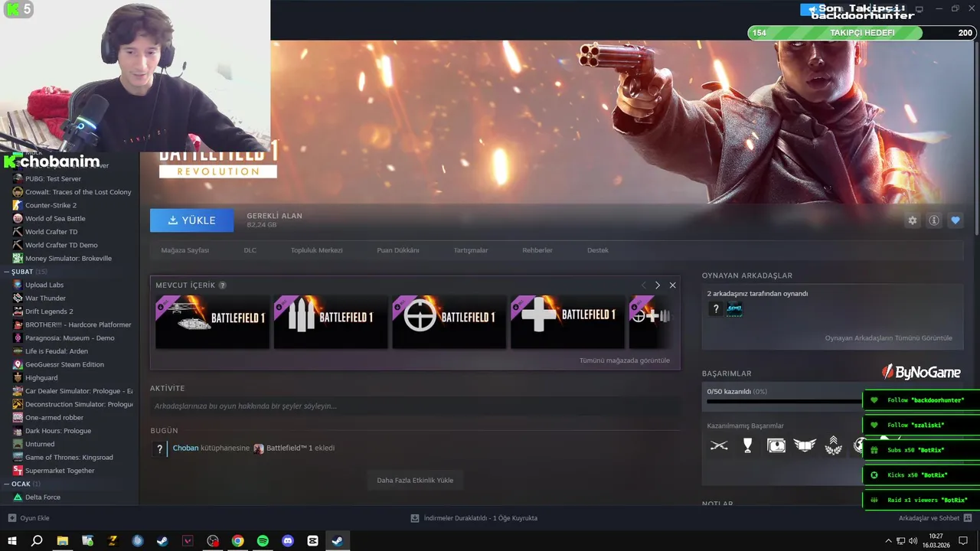Click the War Thunder icon in library list

[x=18, y=298]
